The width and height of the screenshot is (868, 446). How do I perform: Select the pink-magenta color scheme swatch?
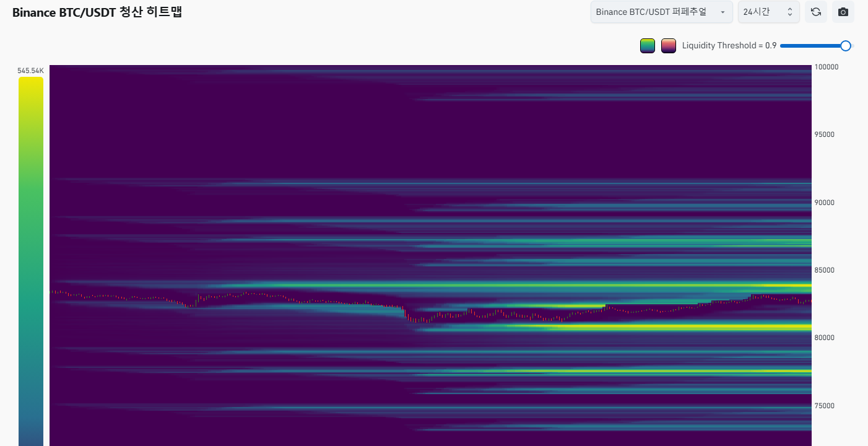click(x=669, y=46)
